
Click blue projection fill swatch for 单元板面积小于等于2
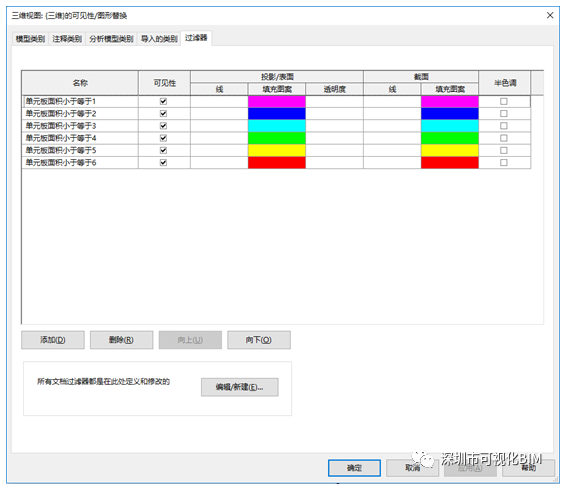click(x=277, y=114)
